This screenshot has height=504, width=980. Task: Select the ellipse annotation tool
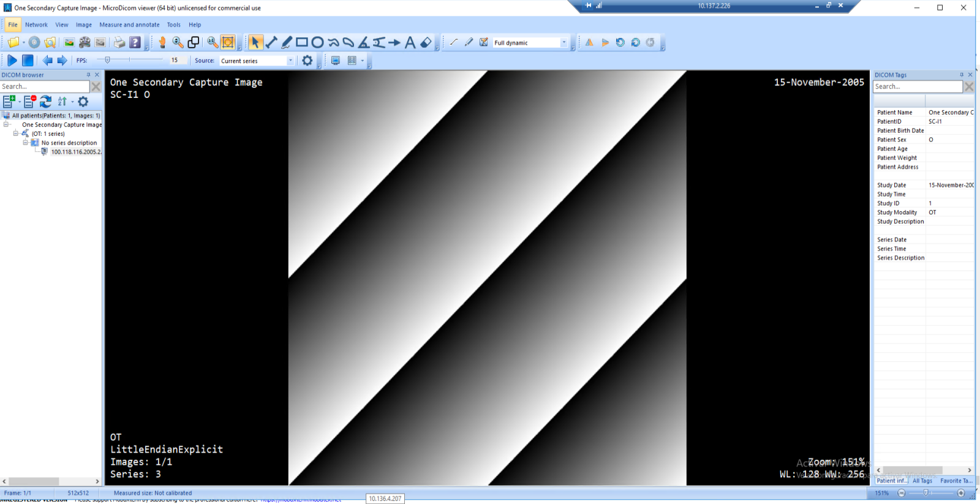[317, 42]
